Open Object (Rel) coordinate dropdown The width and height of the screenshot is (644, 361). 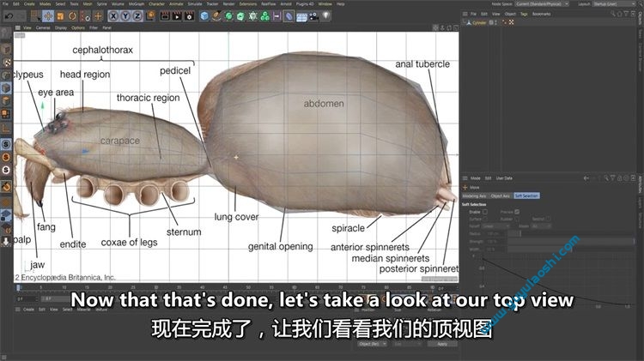(x=372, y=344)
